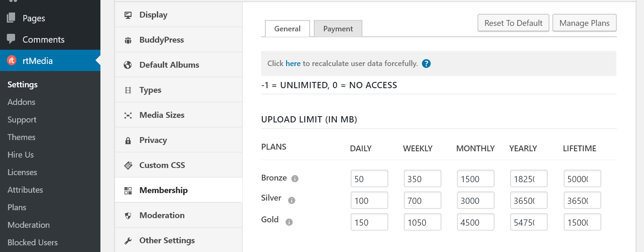Click the Silver plan Daily upload limit field

click(369, 200)
